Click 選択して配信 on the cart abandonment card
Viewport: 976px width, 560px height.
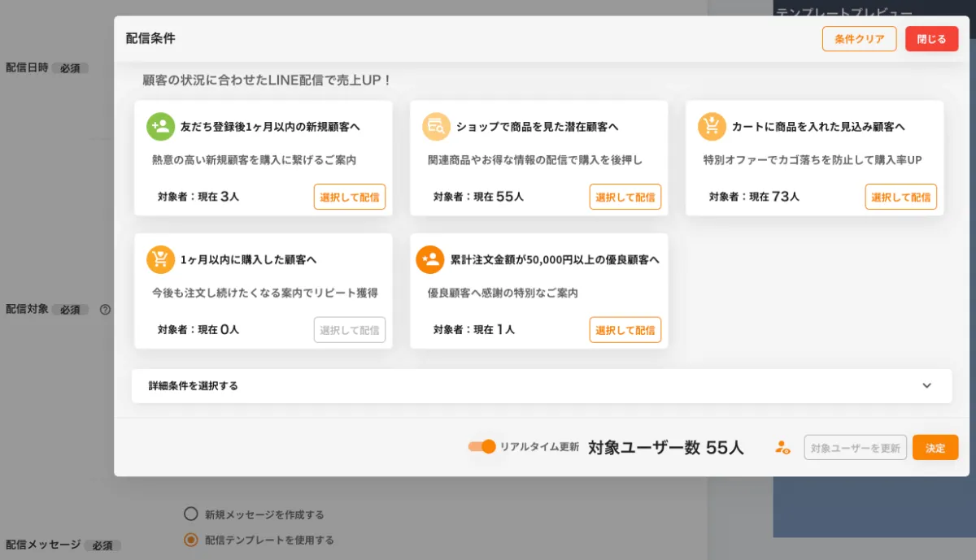click(901, 197)
